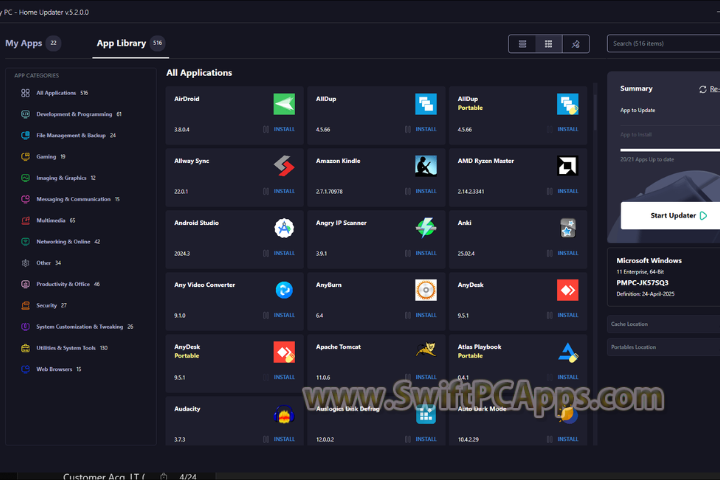The width and height of the screenshot is (720, 480).
Task: Click the Any Video Converter icon
Action: [284, 290]
